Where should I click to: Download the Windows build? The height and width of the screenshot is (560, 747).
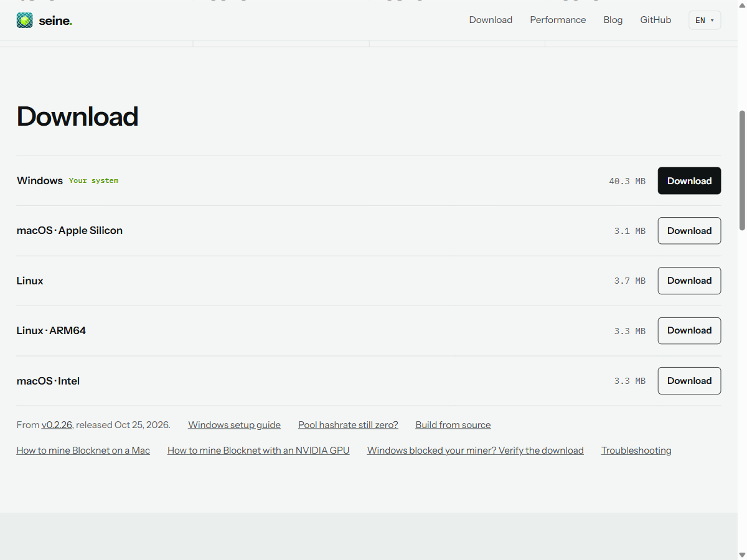[689, 180]
